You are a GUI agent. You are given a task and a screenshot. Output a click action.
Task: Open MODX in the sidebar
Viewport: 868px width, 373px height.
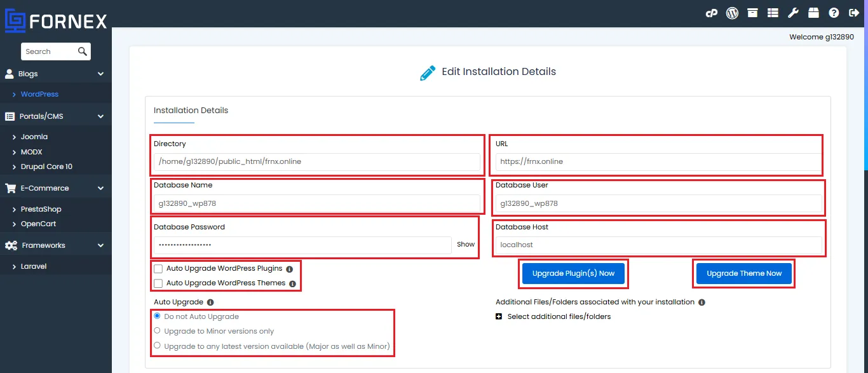(x=32, y=152)
